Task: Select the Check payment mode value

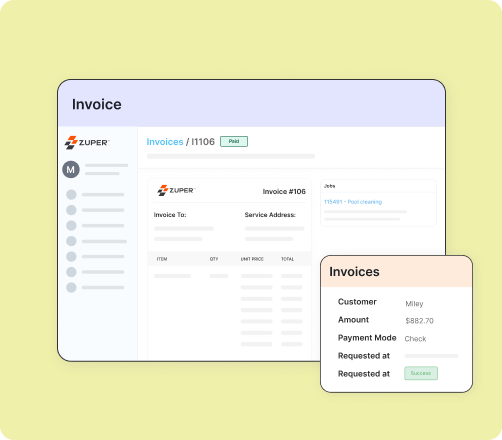Action: tap(415, 339)
